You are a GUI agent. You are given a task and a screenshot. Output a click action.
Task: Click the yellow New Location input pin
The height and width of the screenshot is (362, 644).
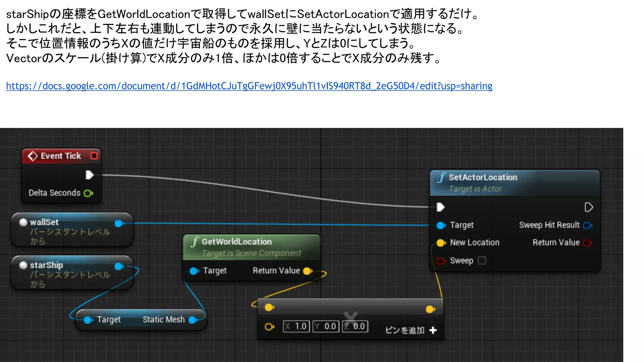click(441, 243)
